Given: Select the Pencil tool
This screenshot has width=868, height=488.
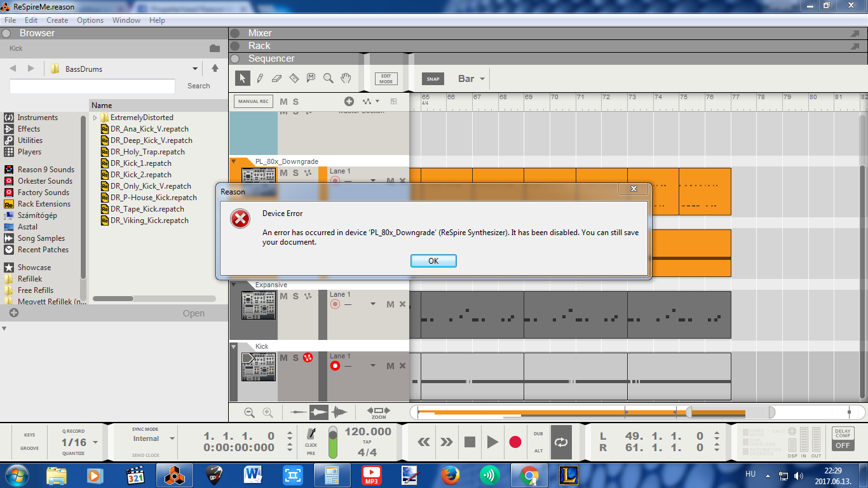Looking at the screenshot, I should point(260,78).
